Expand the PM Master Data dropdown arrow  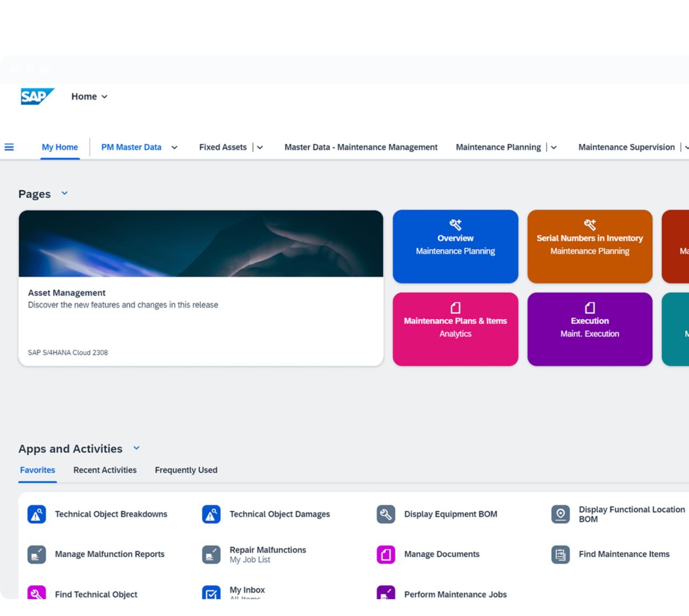174,148
